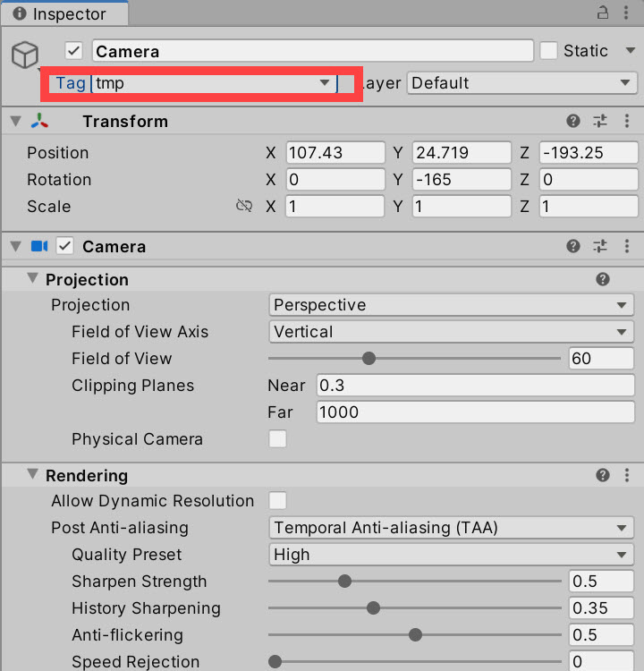644x671 pixels.
Task: Open Transform component kebab menu
Action: 627,121
